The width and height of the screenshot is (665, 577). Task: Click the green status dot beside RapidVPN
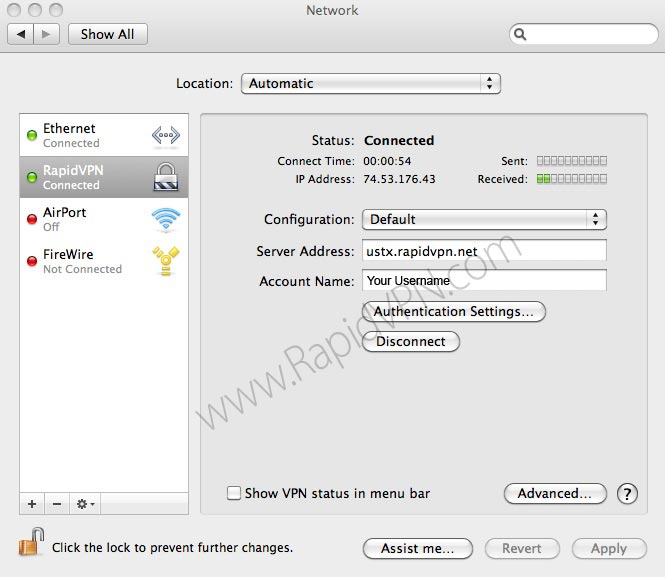[x=32, y=177]
